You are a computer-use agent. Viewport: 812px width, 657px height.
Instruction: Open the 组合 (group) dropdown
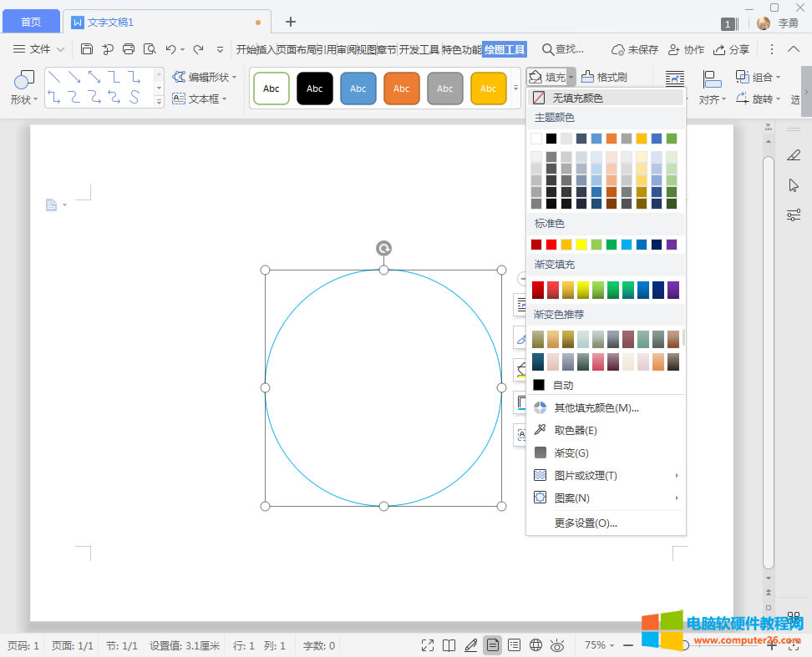pos(759,77)
